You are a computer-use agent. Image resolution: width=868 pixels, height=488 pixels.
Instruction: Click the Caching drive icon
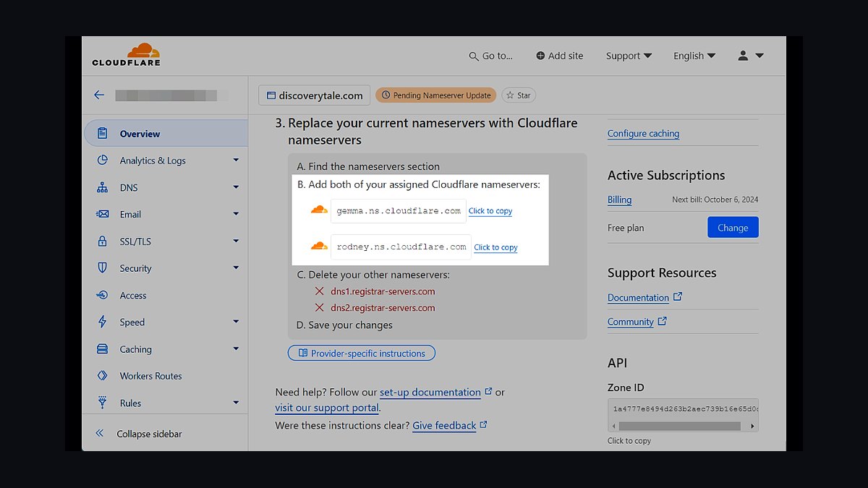(x=103, y=349)
